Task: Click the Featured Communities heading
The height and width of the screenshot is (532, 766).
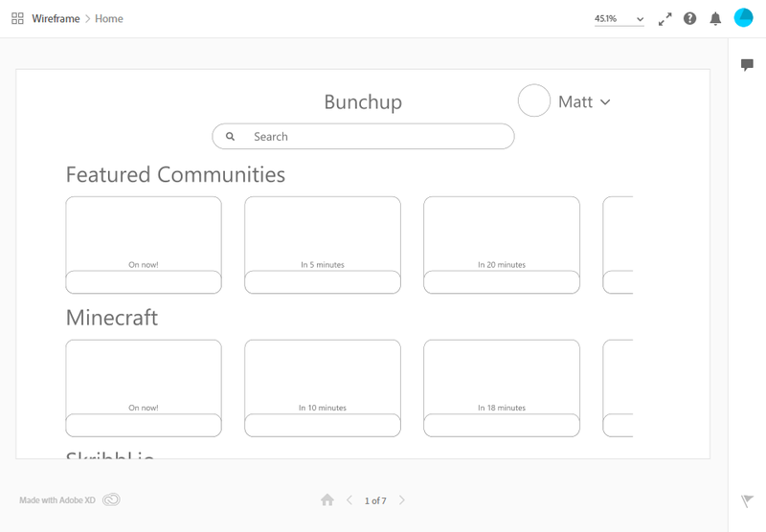Action: pyautogui.click(x=175, y=175)
